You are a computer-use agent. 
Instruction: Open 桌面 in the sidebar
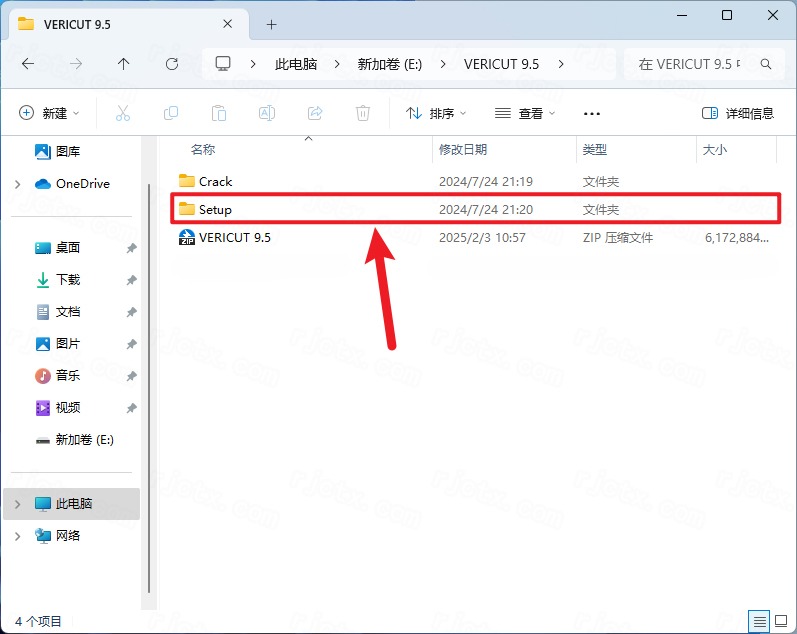pos(57,248)
